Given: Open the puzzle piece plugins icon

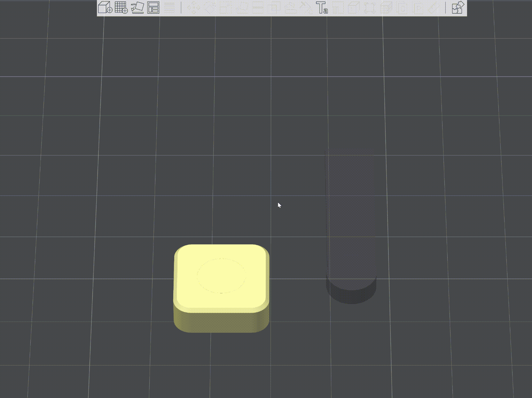Looking at the screenshot, I should (x=458, y=7).
